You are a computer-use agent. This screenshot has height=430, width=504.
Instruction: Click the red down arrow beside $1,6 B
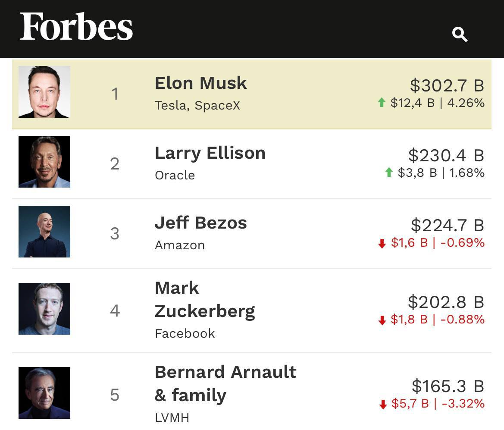[x=382, y=244]
